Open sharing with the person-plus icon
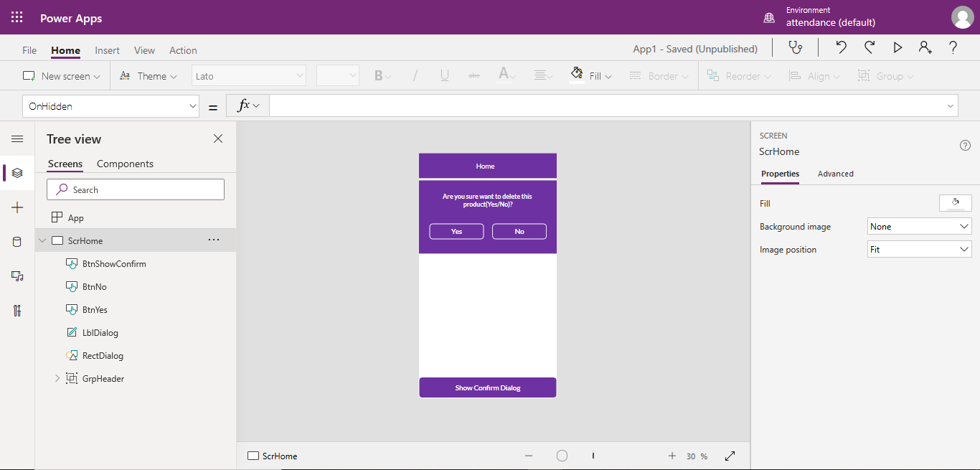980x470 pixels. 925,47
